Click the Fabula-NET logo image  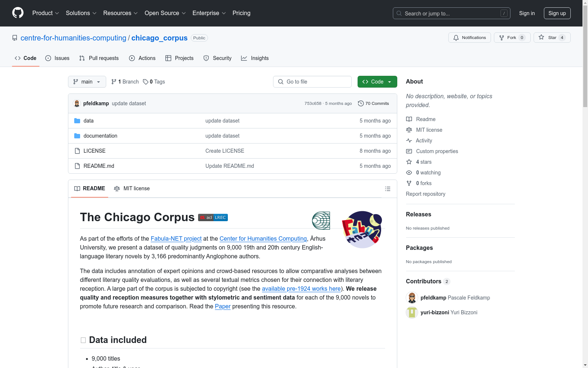click(362, 229)
